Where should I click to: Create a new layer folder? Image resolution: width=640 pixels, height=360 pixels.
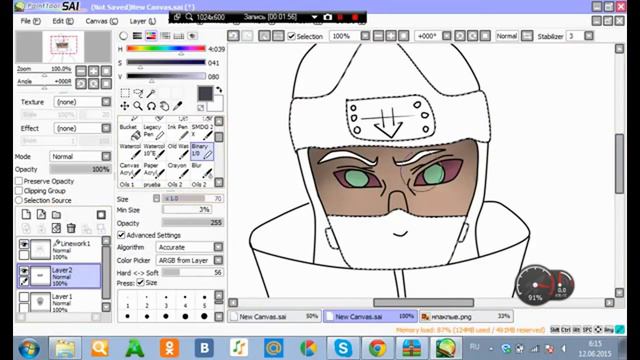[x=56, y=214]
